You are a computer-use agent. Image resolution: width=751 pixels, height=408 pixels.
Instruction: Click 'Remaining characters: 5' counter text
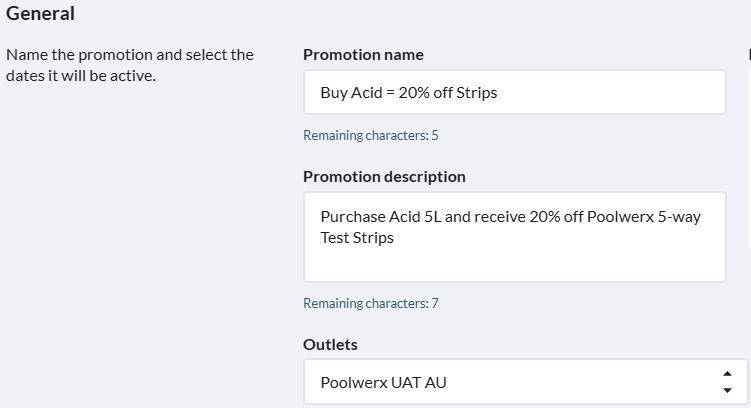370,135
